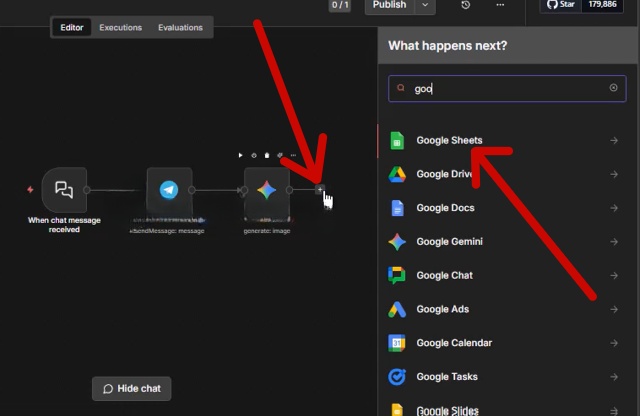Switch to the Executions tab

point(120,27)
